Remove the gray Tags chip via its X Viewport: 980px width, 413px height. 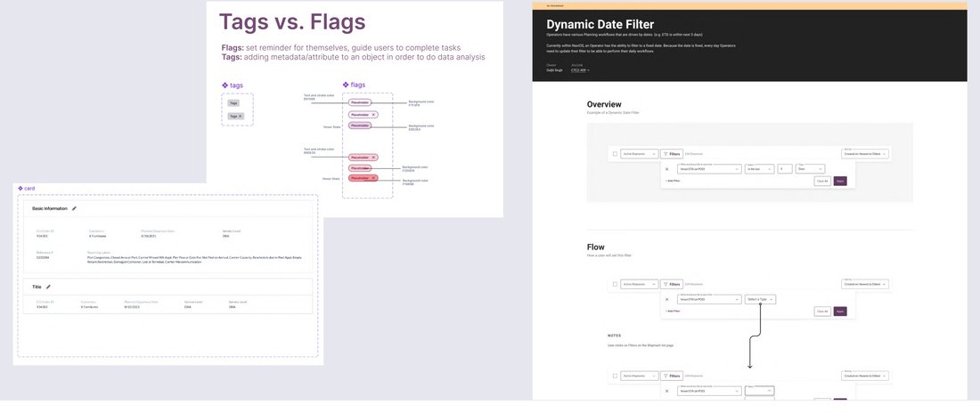tap(240, 117)
